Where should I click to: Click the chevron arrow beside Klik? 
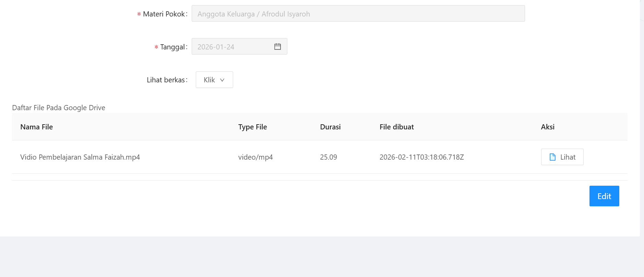click(222, 80)
